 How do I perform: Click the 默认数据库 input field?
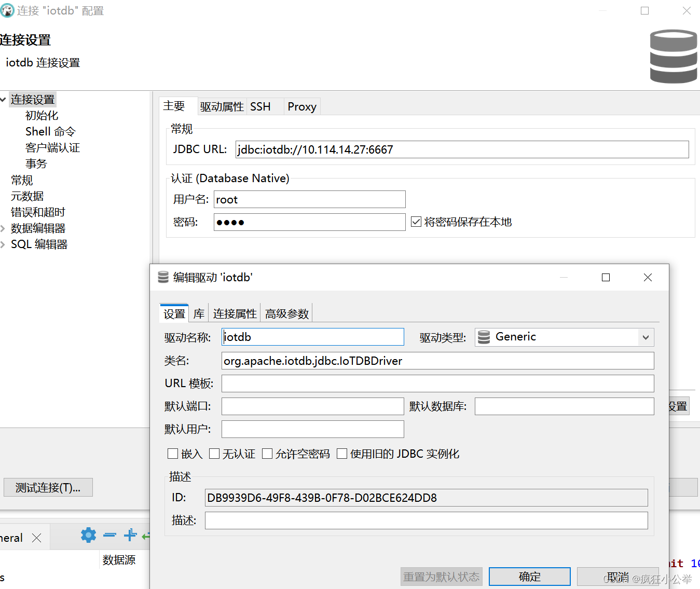564,406
